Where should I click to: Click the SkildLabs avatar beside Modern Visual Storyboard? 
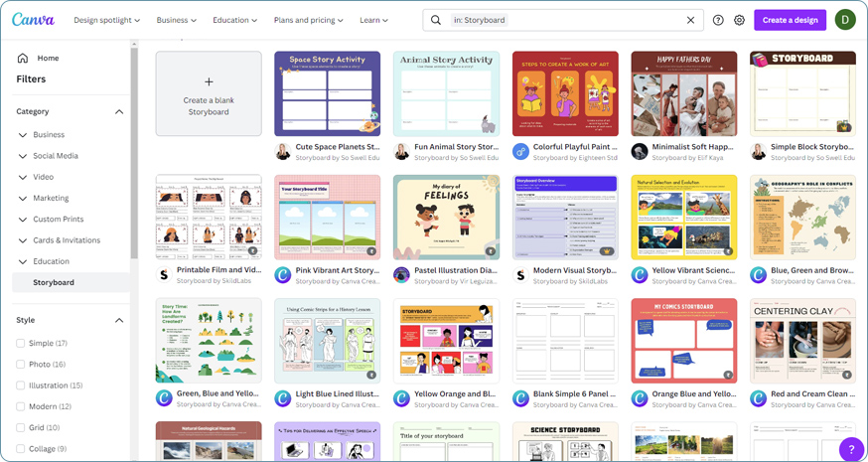tap(521, 275)
